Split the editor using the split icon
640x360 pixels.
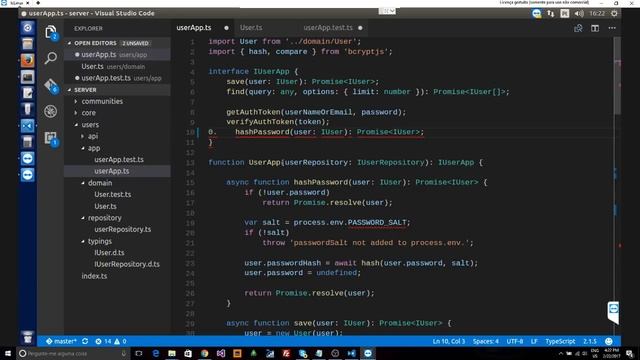pos(595,28)
